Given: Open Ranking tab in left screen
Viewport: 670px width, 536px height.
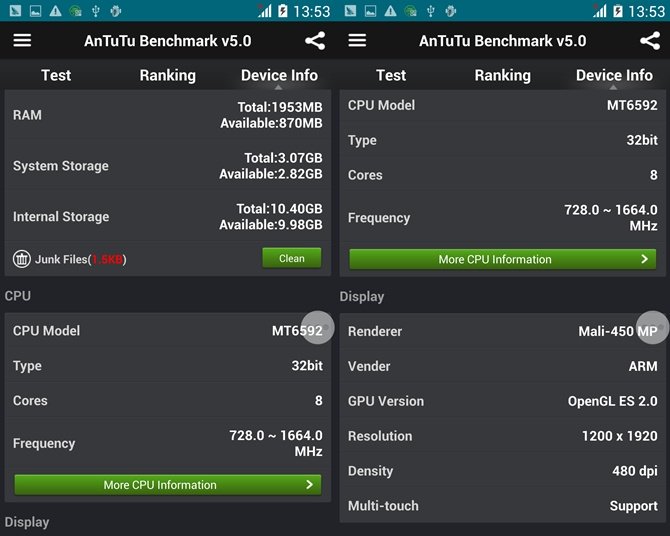Looking at the screenshot, I should 168,75.
